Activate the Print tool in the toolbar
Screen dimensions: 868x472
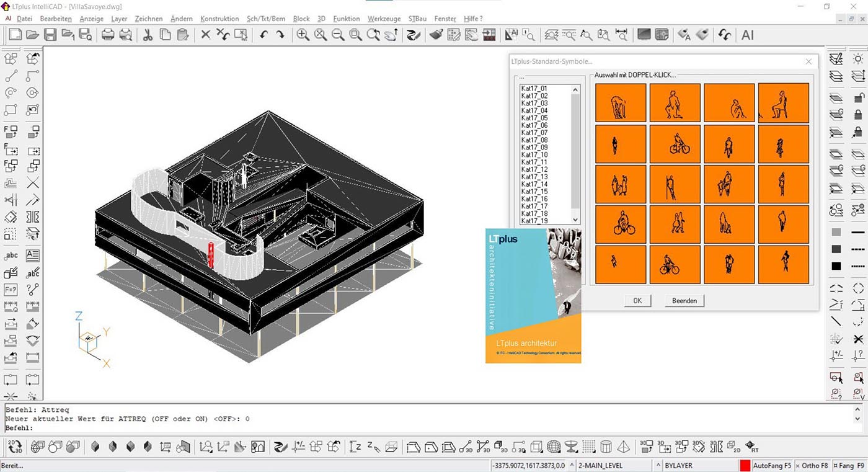click(108, 35)
